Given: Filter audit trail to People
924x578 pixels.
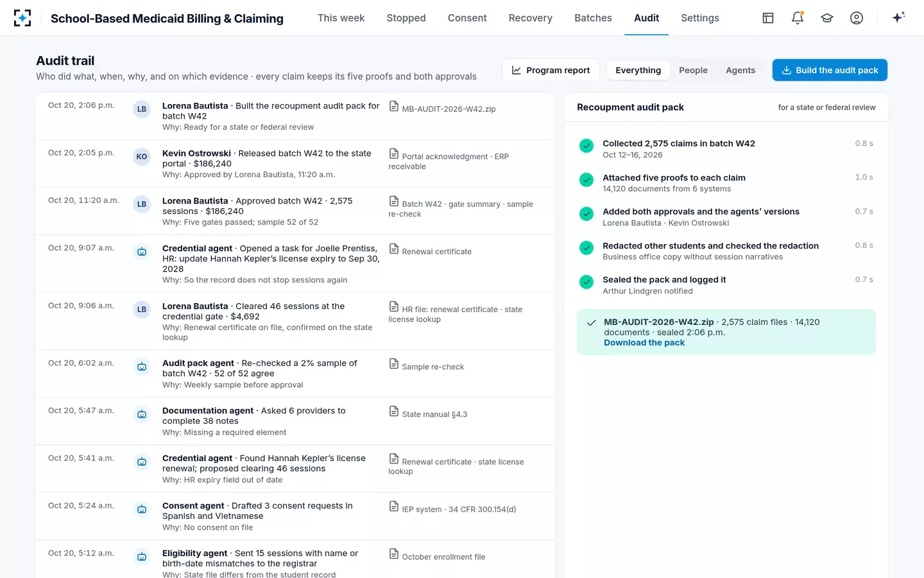Looking at the screenshot, I should [x=693, y=71].
